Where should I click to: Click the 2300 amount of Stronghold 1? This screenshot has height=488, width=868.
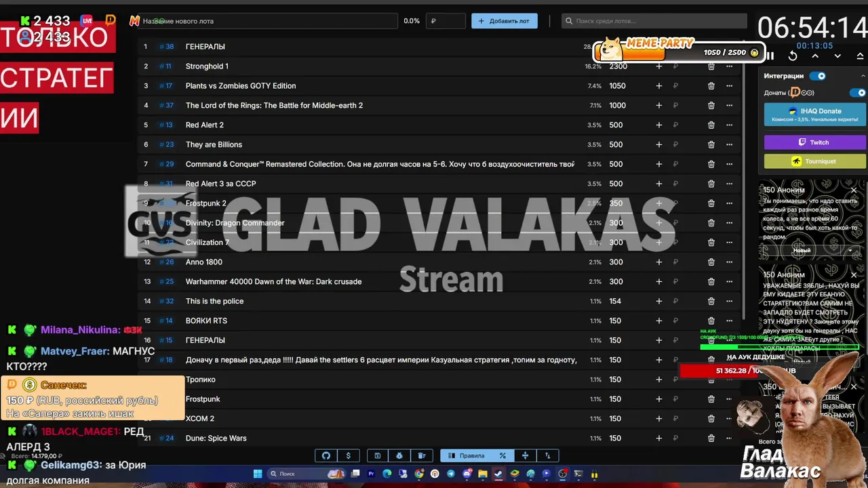click(618, 66)
